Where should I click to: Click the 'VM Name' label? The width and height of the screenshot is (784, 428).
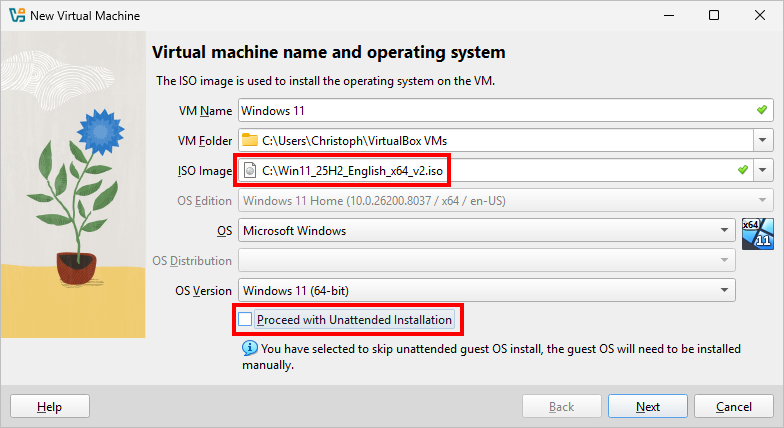click(205, 110)
